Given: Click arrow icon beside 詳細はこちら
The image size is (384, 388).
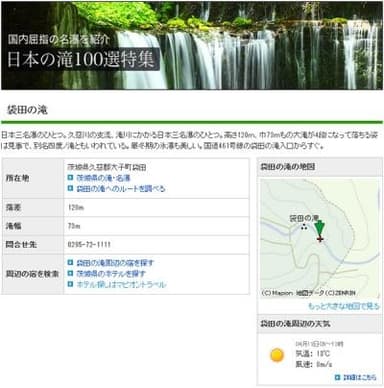Looking at the screenshot, I should [337, 377].
